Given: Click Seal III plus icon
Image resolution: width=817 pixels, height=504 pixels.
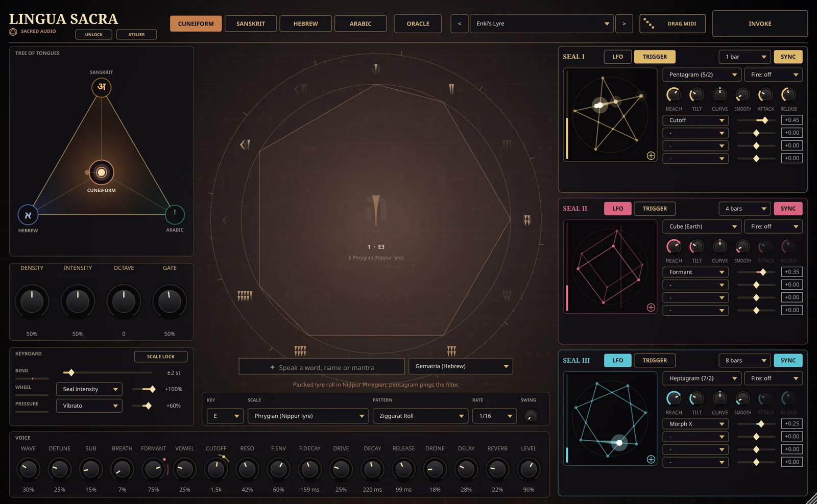Looking at the screenshot, I should pos(651,459).
